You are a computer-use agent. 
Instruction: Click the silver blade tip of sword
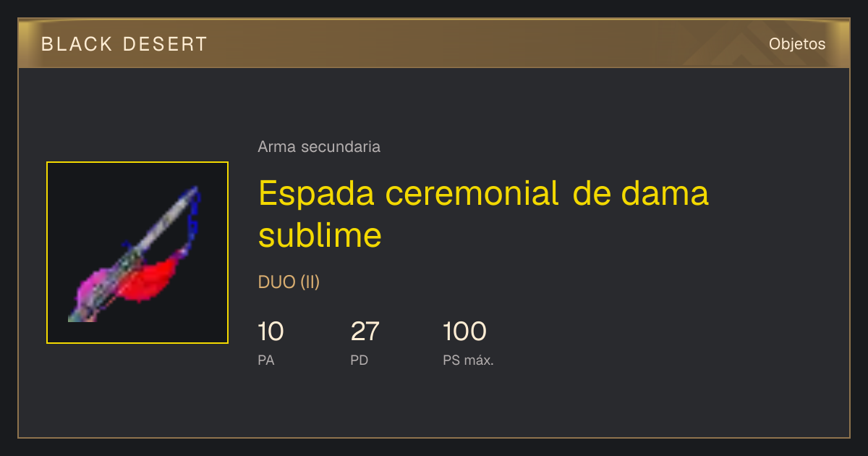(x=187, y=198)
